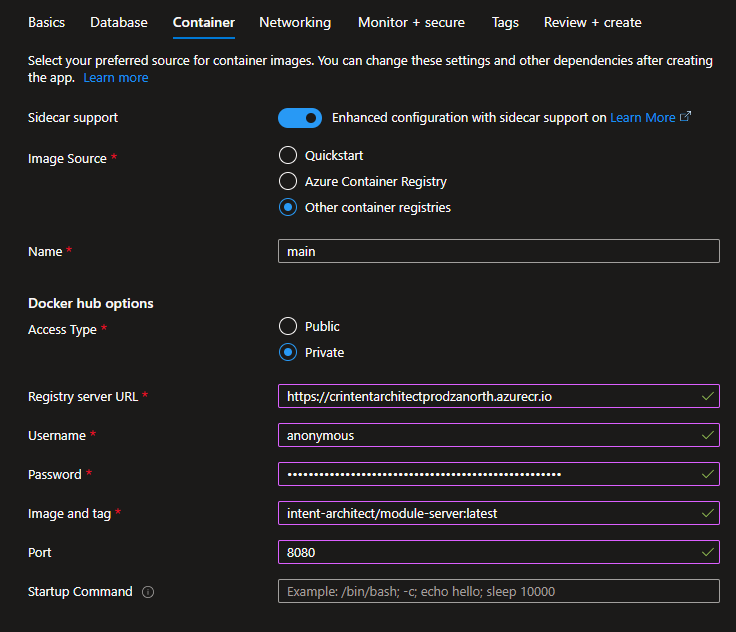Open sidecar support Learn More link
Image resolution: width=736 pixels, height=632 pixels.
(642, 118)
